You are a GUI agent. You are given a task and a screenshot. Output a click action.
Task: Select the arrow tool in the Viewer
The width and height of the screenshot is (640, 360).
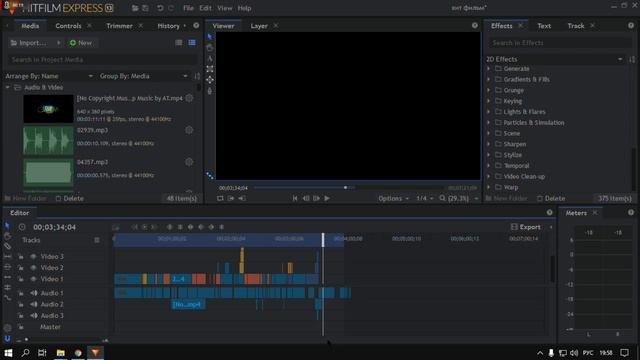coord(210,37)
